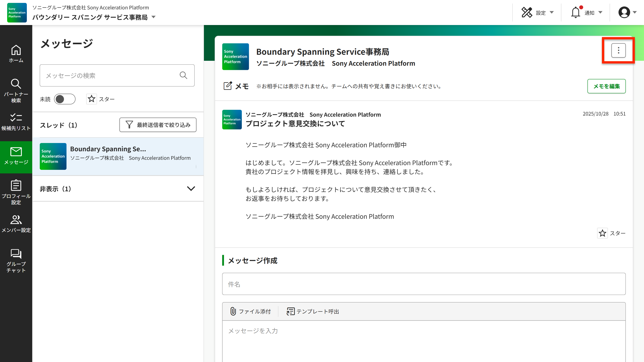Open the settings (設定) dropdown
Image resolution: width=644 pixels, height=362 pixels.
(x=538, y=13)
